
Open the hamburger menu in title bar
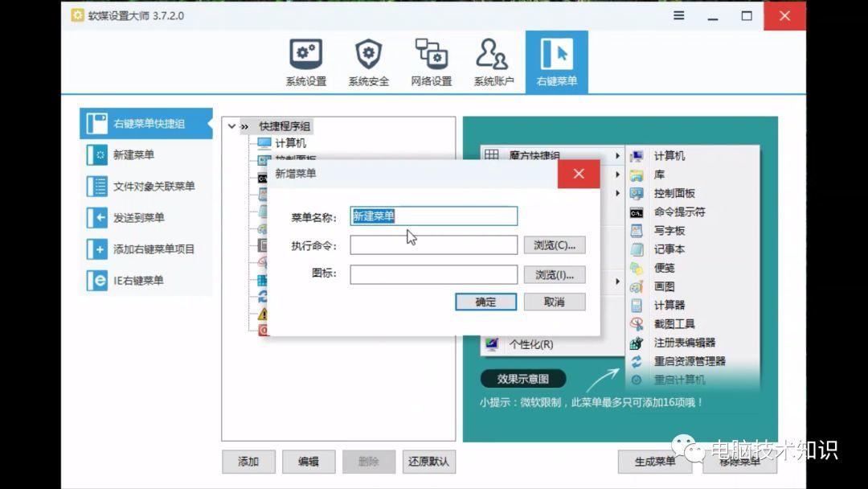coord(678,15)
